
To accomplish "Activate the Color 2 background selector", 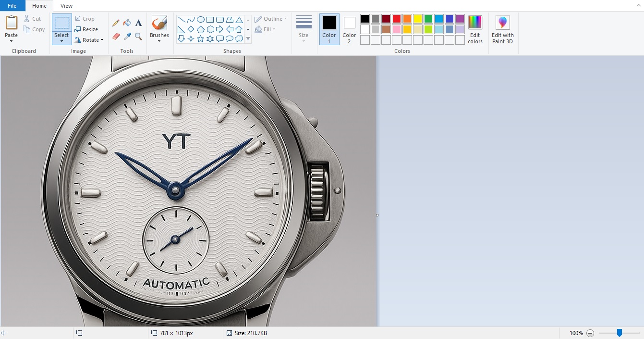I will [x=349, y=29].
